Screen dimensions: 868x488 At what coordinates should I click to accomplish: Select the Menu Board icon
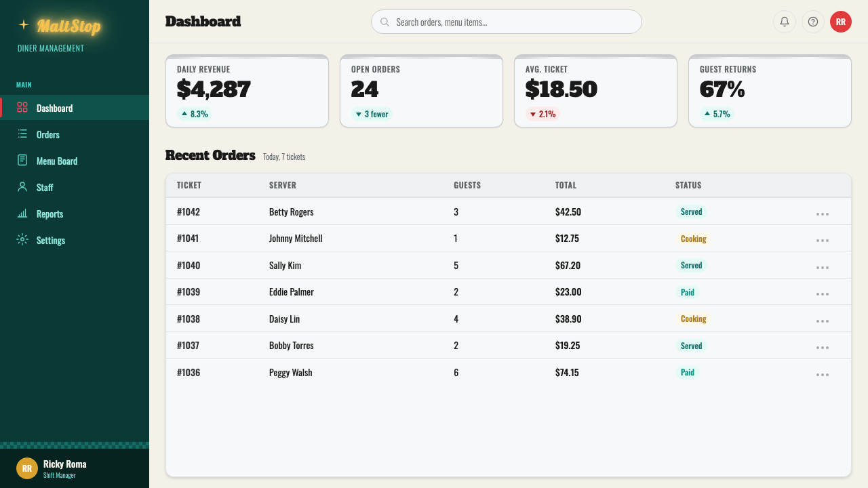coord(22,161)
